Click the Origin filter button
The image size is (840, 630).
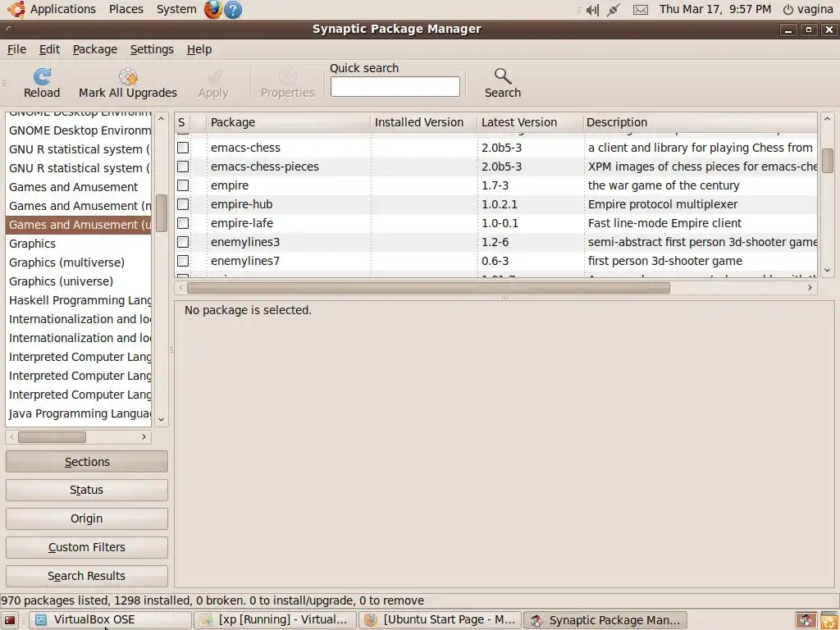(87, 518)
